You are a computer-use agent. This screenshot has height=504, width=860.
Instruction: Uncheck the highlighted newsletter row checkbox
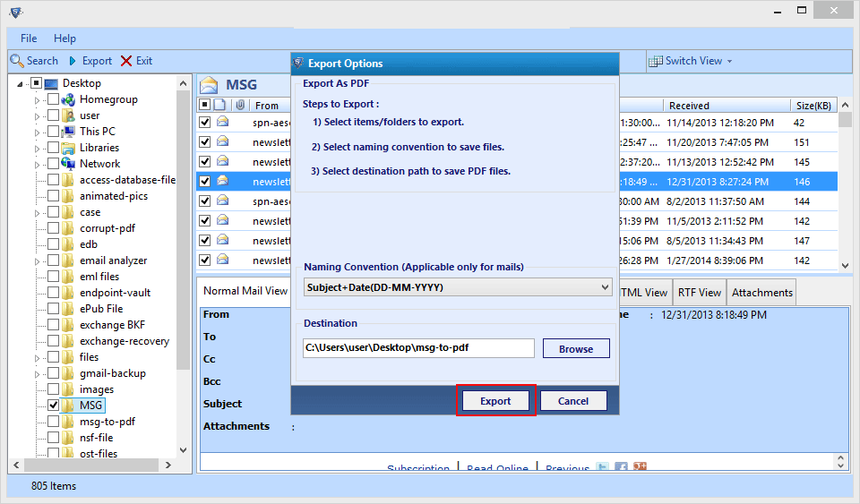tap(204, 182)
